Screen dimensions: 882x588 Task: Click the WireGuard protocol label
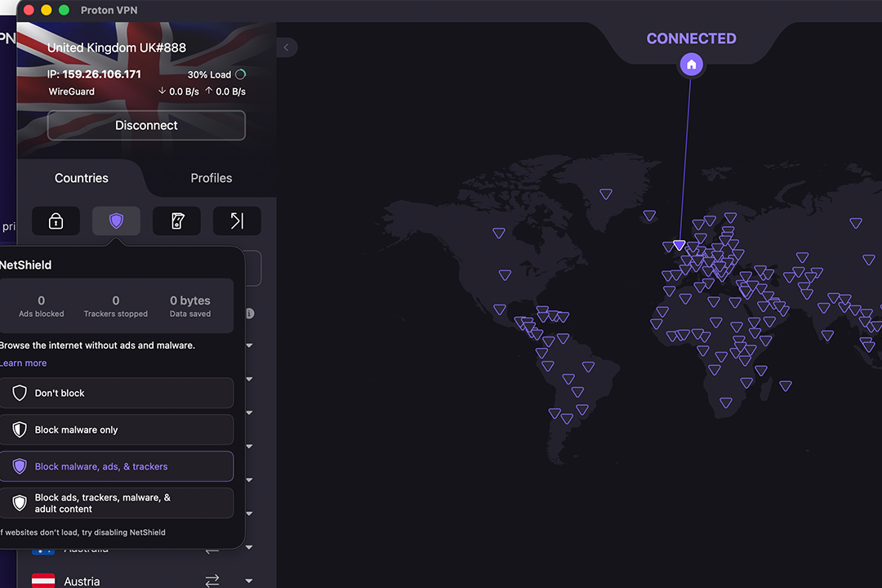[71, 91]
